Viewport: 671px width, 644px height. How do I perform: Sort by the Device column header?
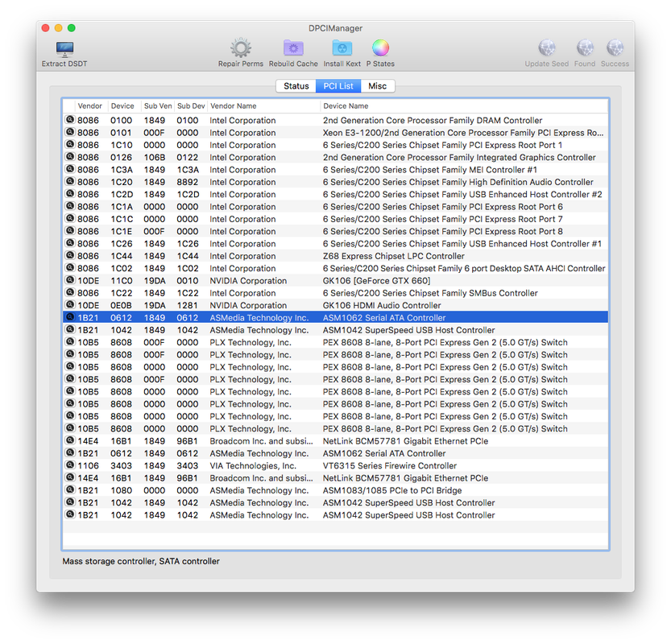pyautogui.click(x=122, y=106)
